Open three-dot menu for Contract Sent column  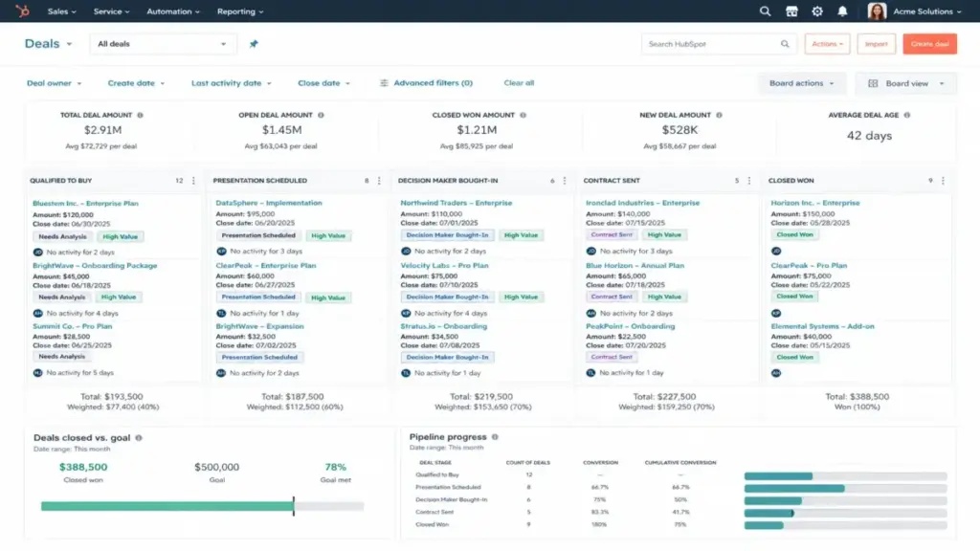[748, 181]
